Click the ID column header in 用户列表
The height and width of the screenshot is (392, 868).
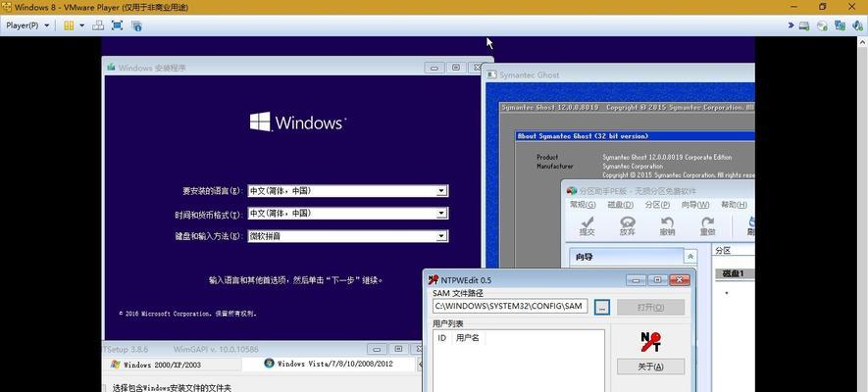pyautogui.click(x=441, y=338)
